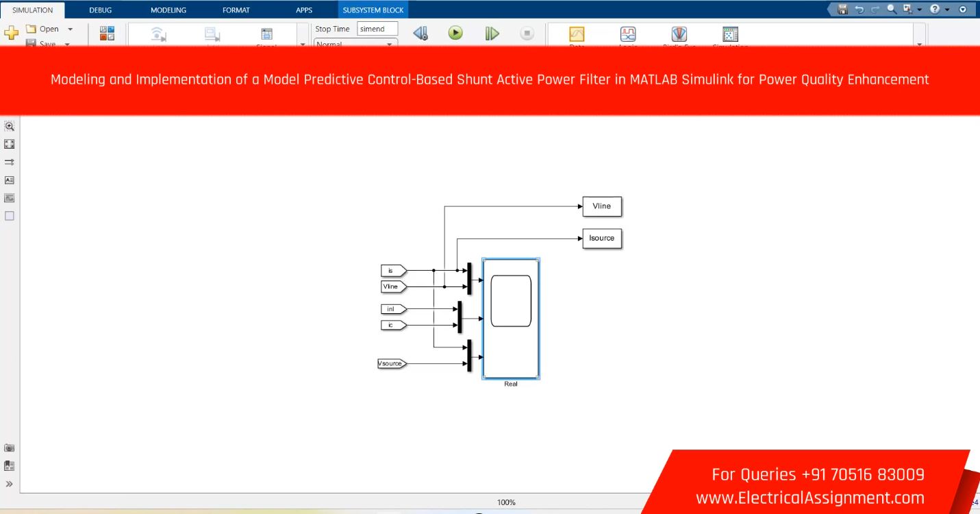Screen dimensions: 980x514
Task: Open the Library Browser icon
Action: click(108, 33)
